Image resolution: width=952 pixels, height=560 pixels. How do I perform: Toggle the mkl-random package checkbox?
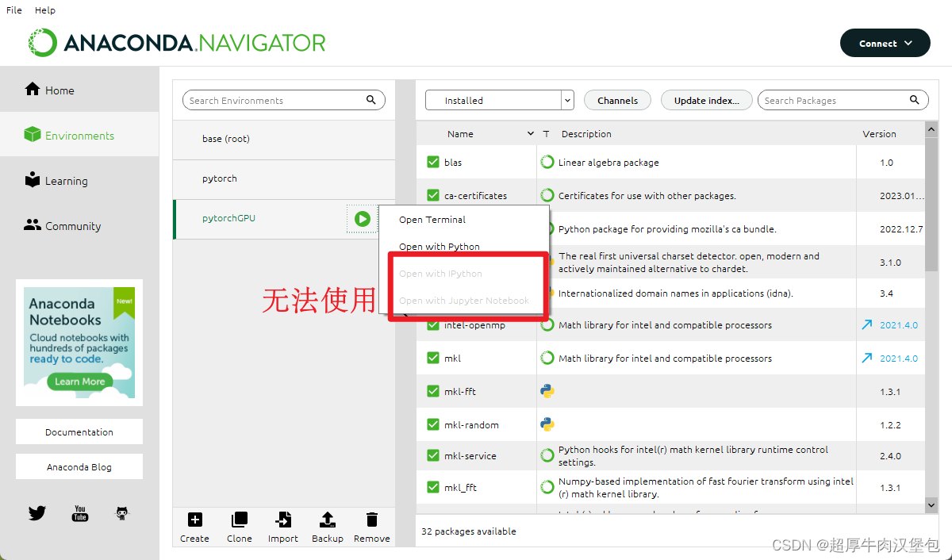coord(433,424)
